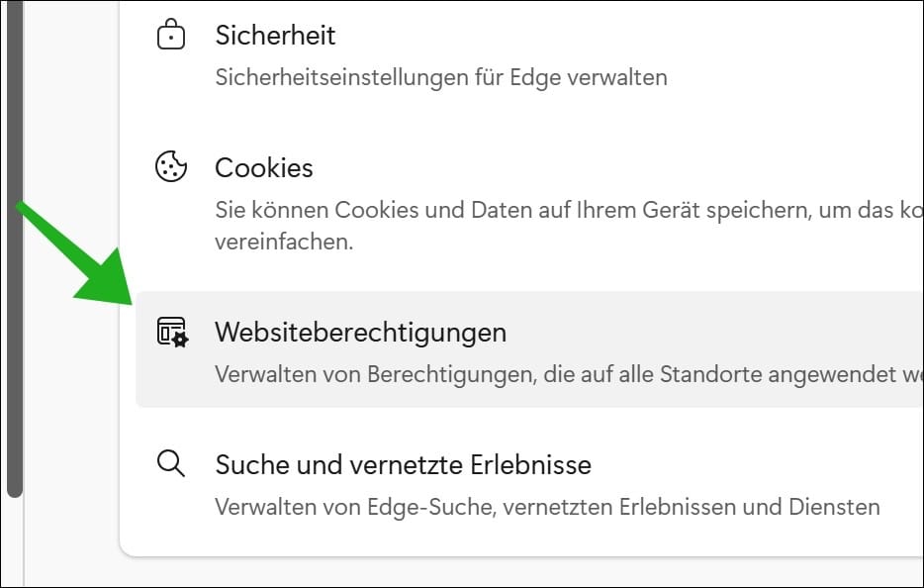Select the Websiteberechtigungen menu entry
The image size is (924, 588).
[x=361, y=332]
